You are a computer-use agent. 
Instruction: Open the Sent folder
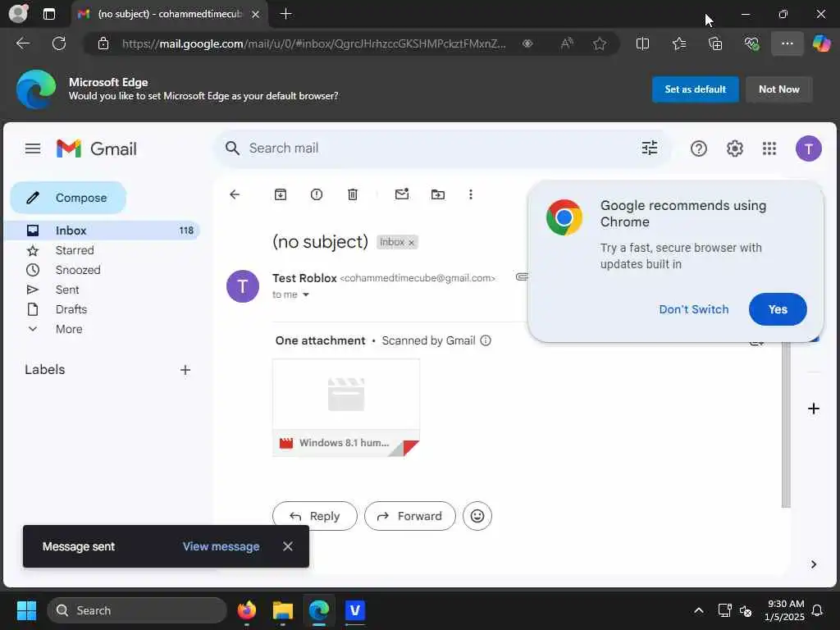pyautogui.click(x=67, y=290)
